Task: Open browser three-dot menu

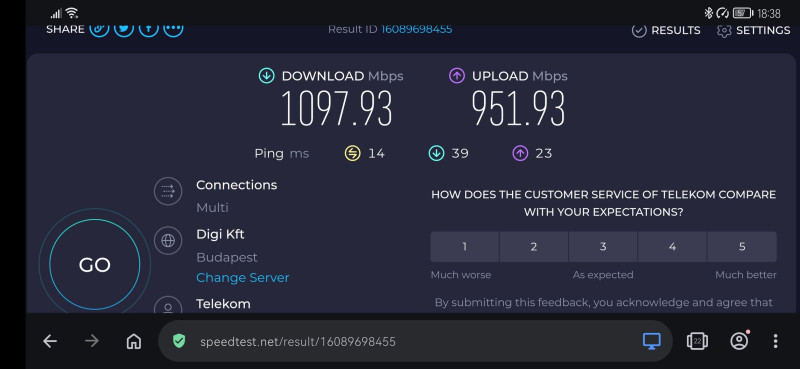Action: [776, 341]
